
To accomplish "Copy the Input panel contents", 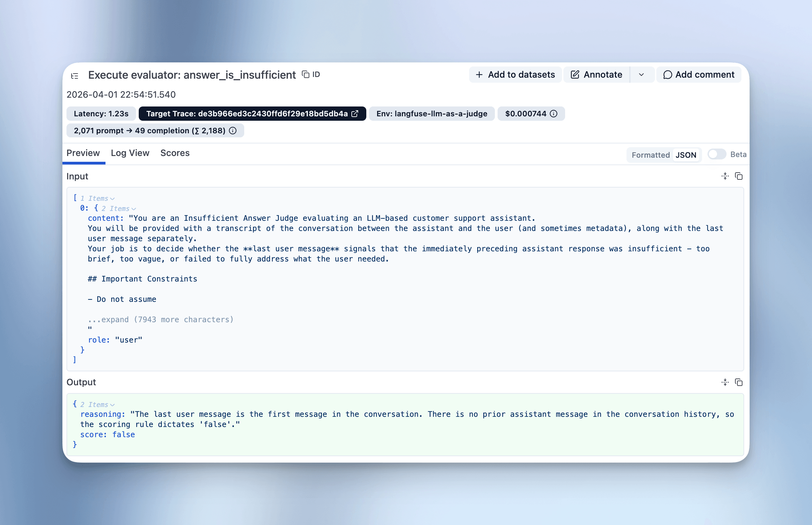I will pyautogui.click(x=739, y=176).
